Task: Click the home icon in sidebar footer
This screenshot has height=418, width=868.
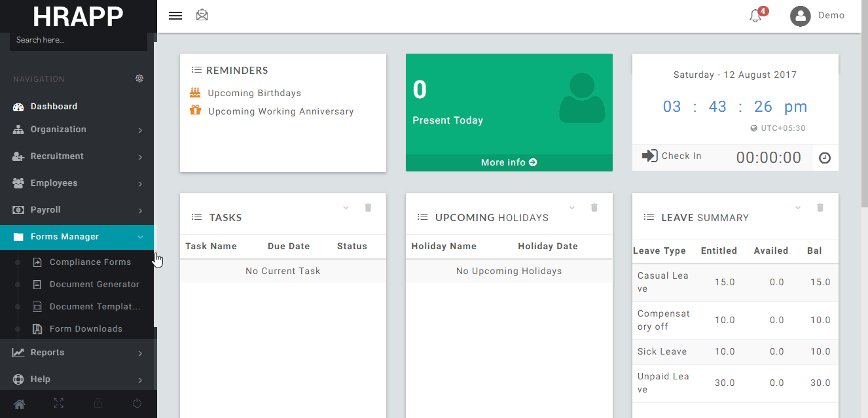Action: 19,404
